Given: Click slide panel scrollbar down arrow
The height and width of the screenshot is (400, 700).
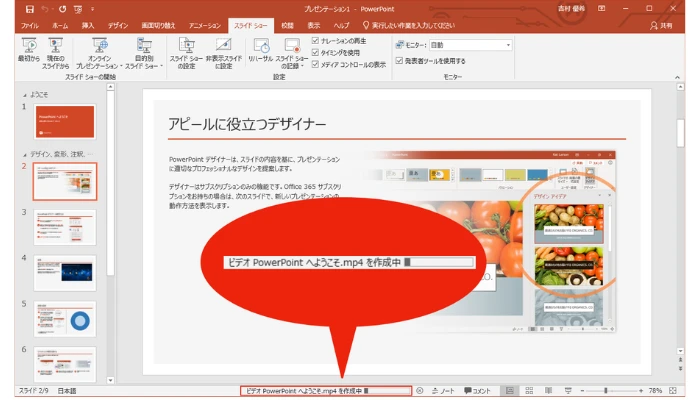Looking at the screenshot, I should click(x=110, y=380).
